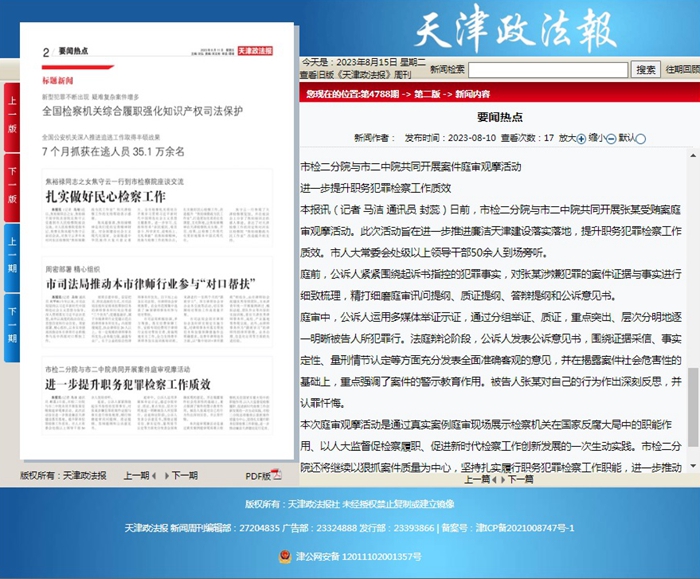Screen dimensions: 700x579
Task: Click the 放大 text label
Action: tap(567, 138)
